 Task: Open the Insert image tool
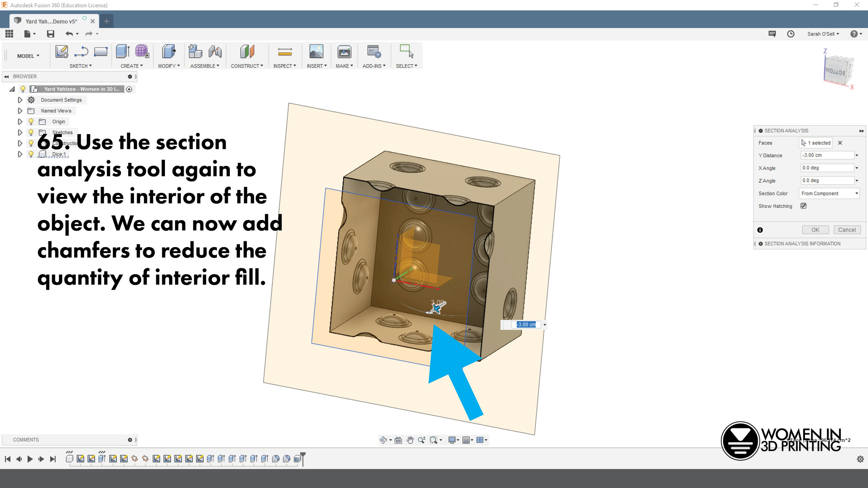[316, 51]
